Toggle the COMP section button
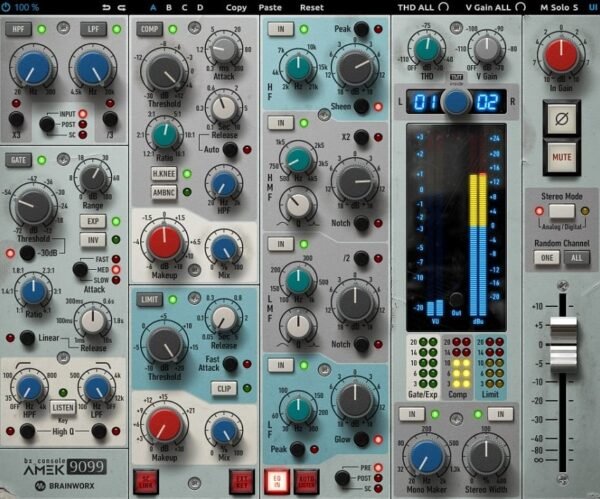 pos(149,29)
